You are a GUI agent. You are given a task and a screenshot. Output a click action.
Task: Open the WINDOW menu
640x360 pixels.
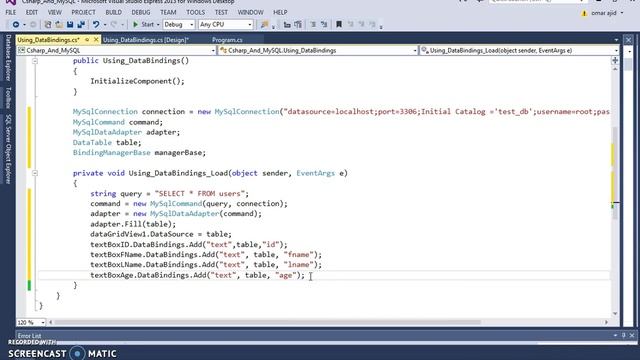pyautogui.click(x=251, y=12)
